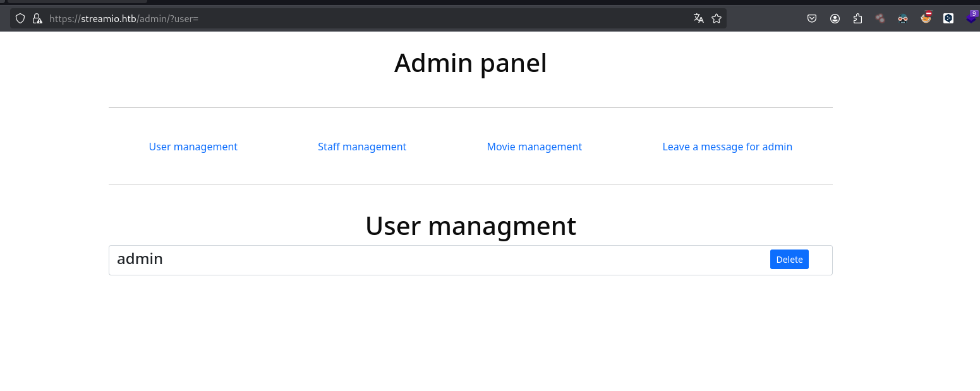
Task: Open the extensions puzzle piece menu
Action: coord(857,18)
